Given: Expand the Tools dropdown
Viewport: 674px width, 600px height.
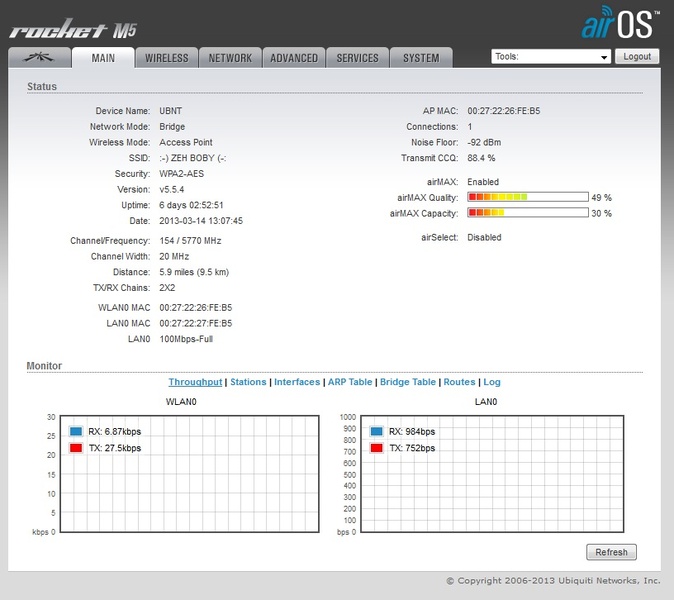Looking at the screenshot, I should 551,56.
